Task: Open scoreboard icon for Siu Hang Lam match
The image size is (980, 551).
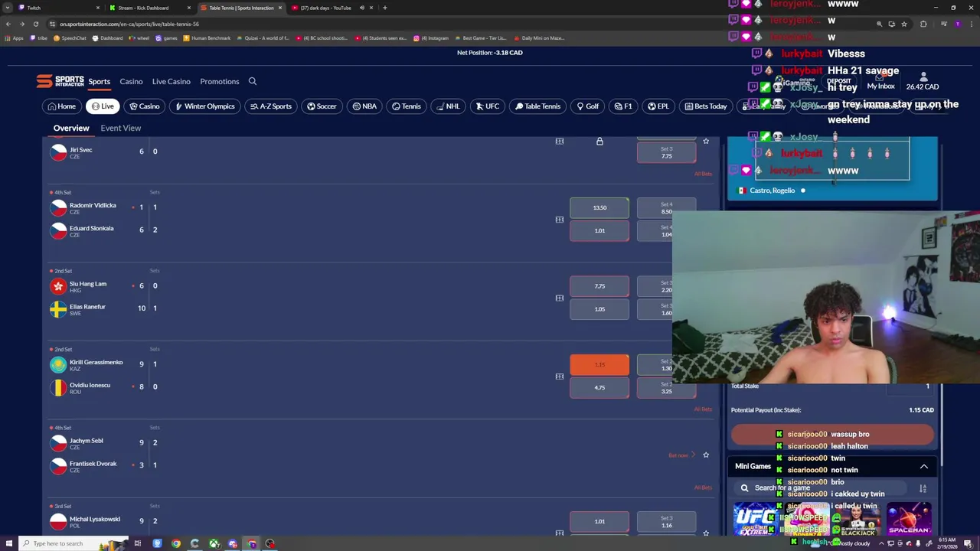Action: point(560,298)
